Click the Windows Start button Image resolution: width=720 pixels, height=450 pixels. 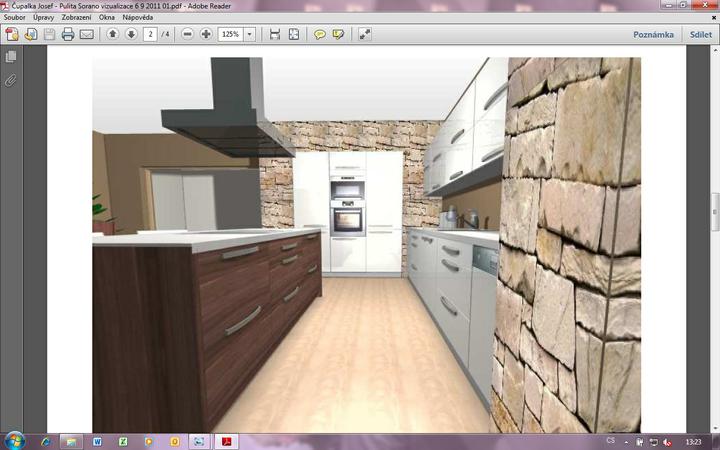14,440
